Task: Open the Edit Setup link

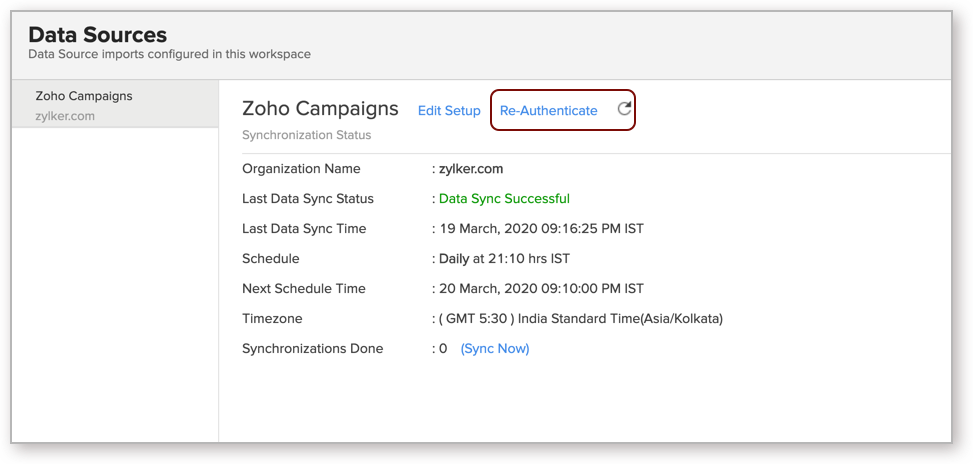Action: click(x=449, y=111)
